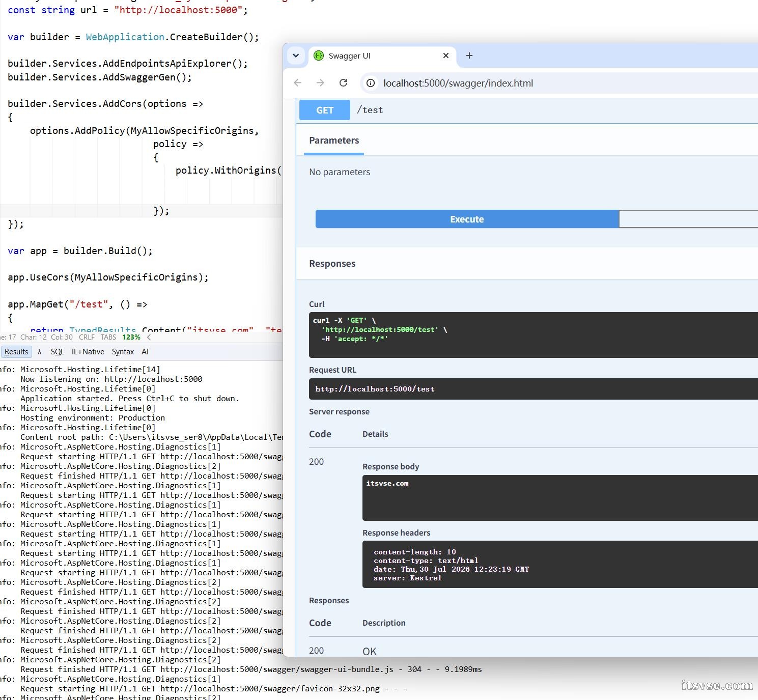The width and height of the screenshot is (758, 700).
Task: Open the browser tab search dropdown
Action: [x=296, y=55]
